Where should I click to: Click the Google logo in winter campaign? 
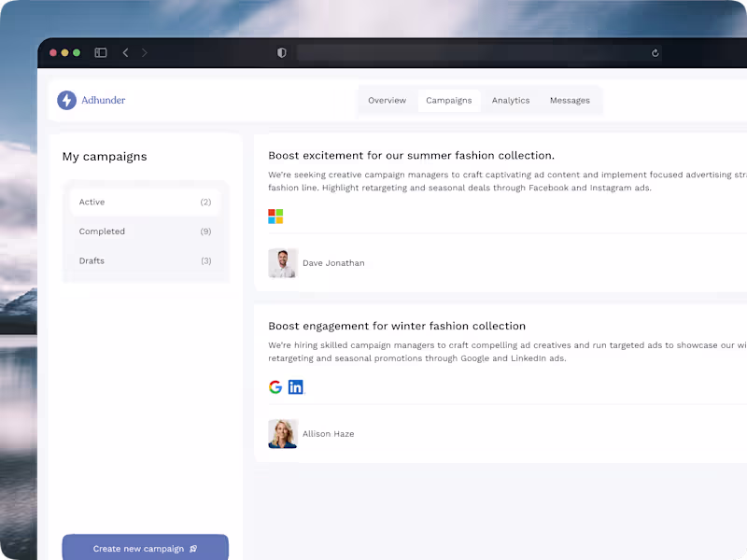(x=275, y=386)
